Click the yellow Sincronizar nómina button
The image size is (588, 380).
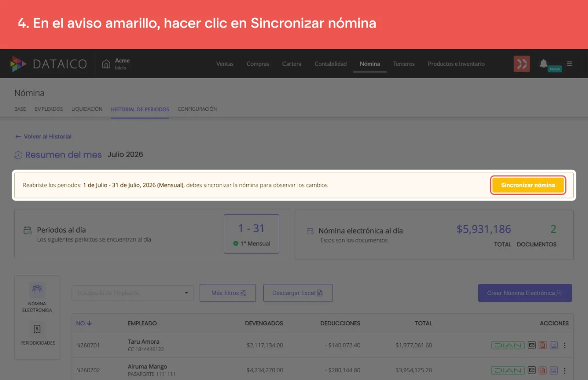click(x=528, y=185)
